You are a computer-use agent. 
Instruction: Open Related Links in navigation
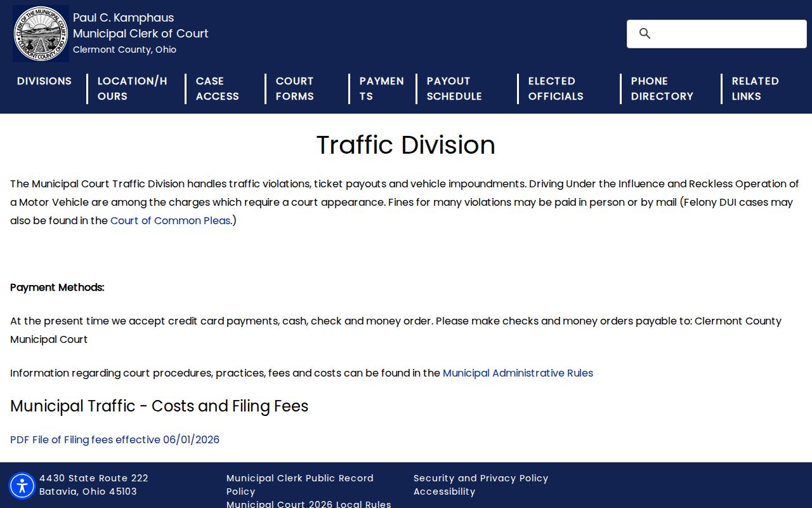point(755,89)
